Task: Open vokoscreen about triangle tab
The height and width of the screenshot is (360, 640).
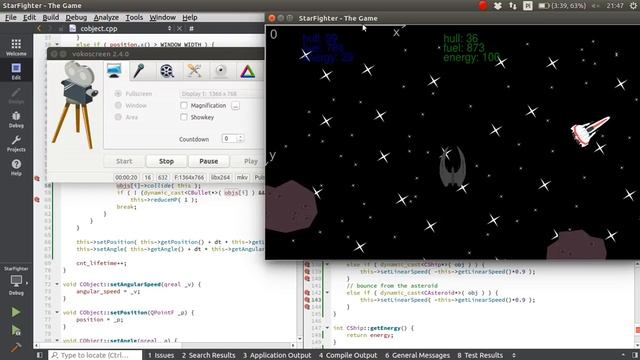Action: pyautogui.click(x=247, y=71)
